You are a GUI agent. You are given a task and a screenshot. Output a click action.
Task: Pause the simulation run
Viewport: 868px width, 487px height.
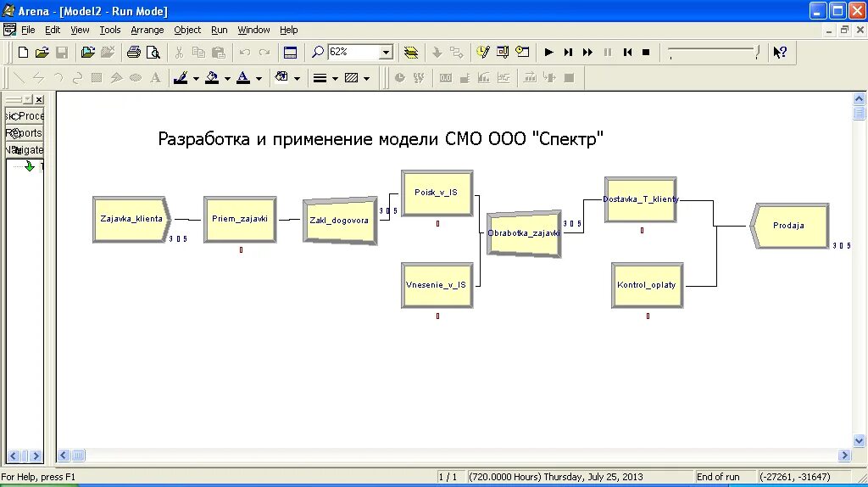607,52
